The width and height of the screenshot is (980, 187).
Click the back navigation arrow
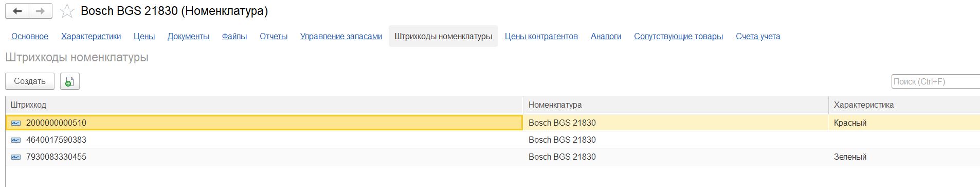click(17, 11)
